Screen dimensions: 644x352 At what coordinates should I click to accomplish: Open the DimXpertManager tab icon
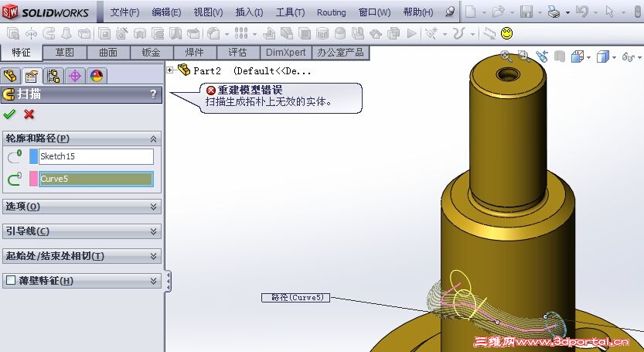click(75, 76)
